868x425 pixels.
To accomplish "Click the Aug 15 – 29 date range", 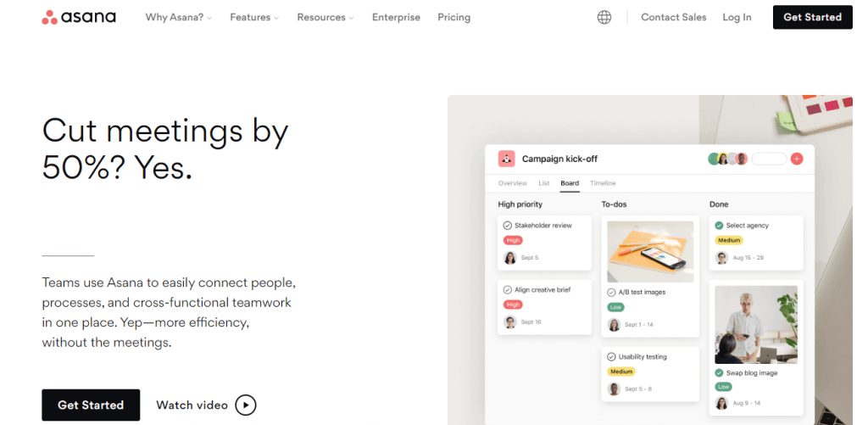I will 748,258.
